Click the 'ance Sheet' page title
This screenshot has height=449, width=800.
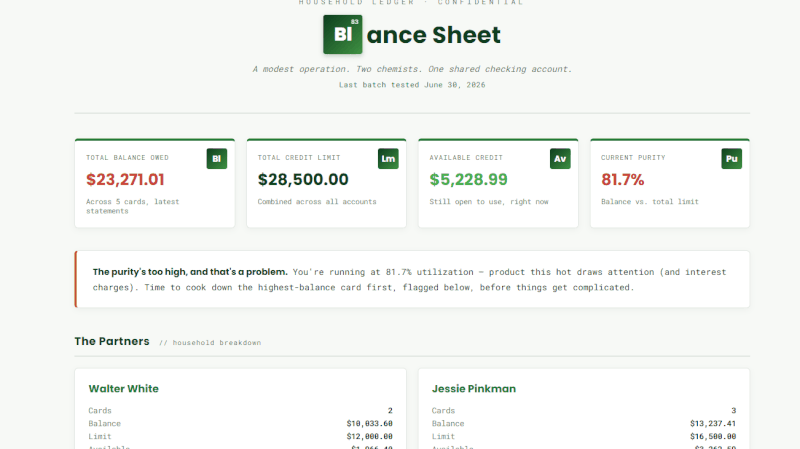433,35
